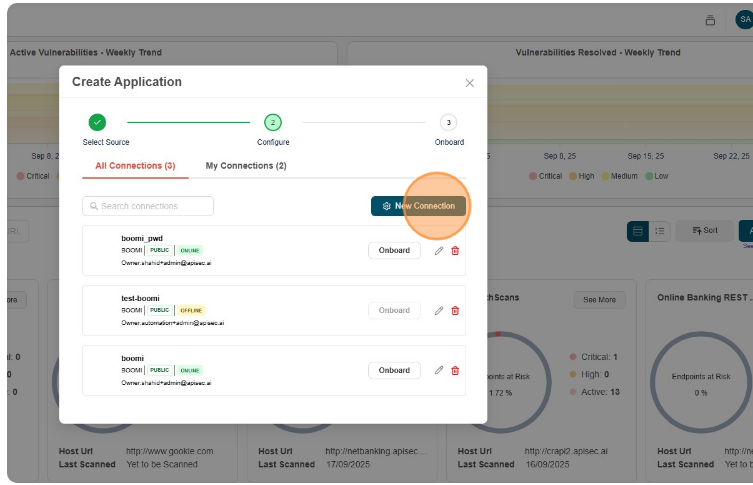Viewport: 753px width, 485px height.
Task: Edit the bottom boomi connection
Action: point(438,370)
